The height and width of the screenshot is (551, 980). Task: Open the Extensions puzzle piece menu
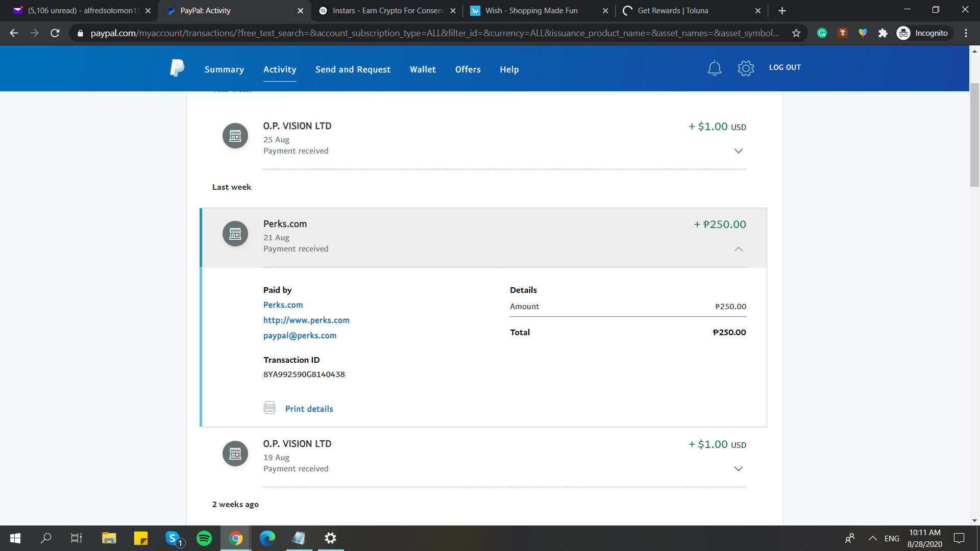(883, 33)
